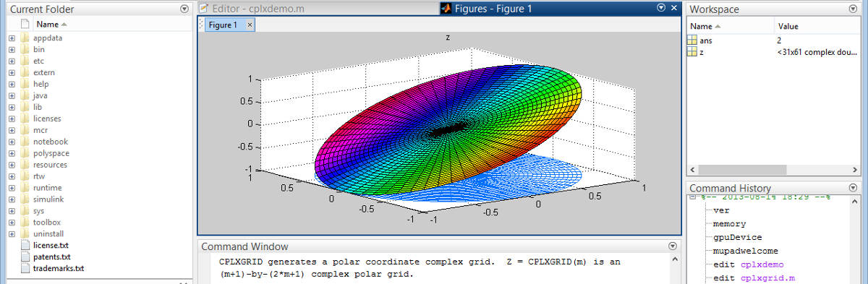Image resolution: width=868 pixels, height=284 pixels.
Task: Open the Figures panel actions dropdown
Action: click(661, 8)
